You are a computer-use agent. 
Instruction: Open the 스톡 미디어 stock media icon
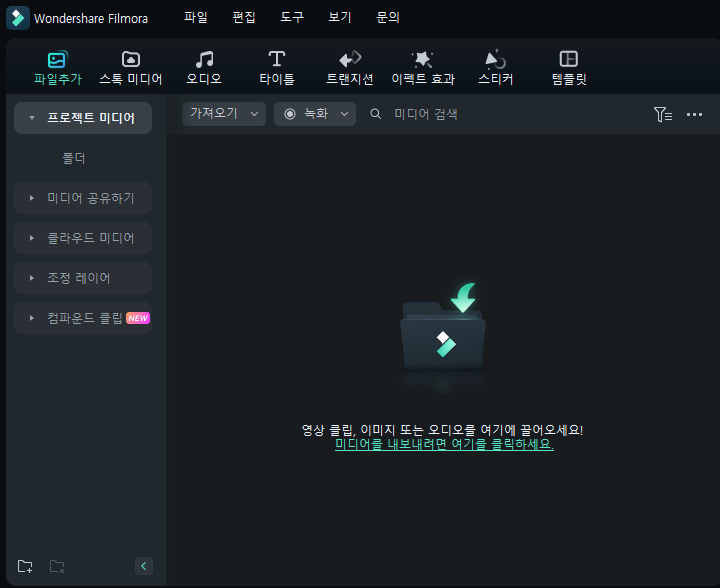[x=131, y=60]
